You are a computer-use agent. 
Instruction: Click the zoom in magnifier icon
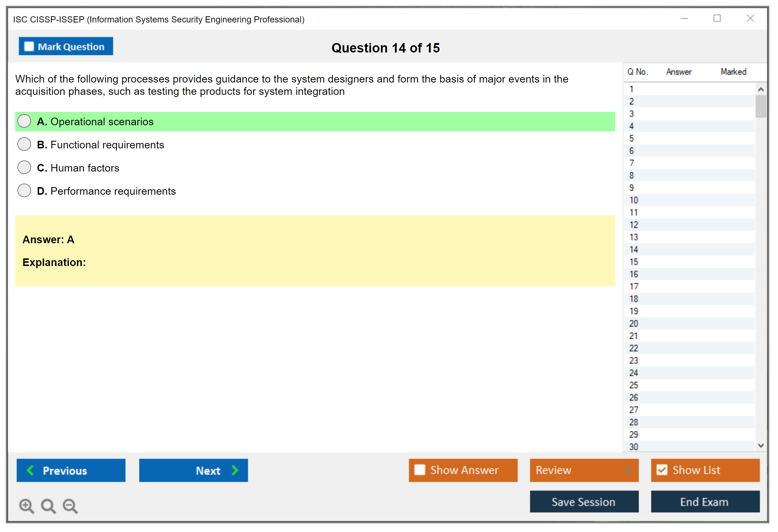click(26, 506)
